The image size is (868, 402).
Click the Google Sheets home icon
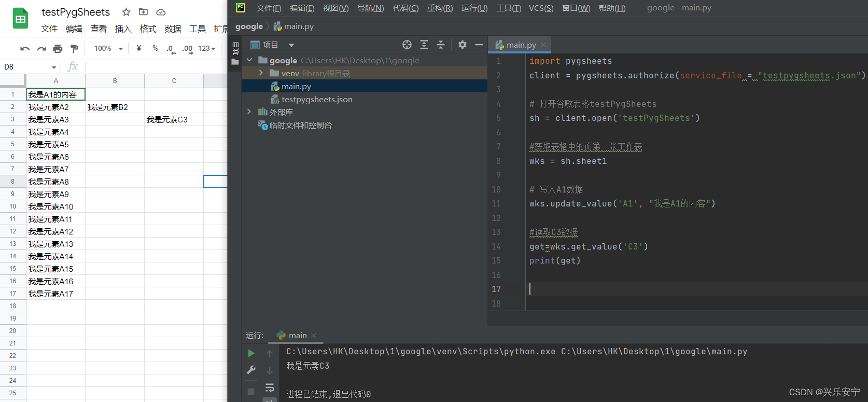20,19
